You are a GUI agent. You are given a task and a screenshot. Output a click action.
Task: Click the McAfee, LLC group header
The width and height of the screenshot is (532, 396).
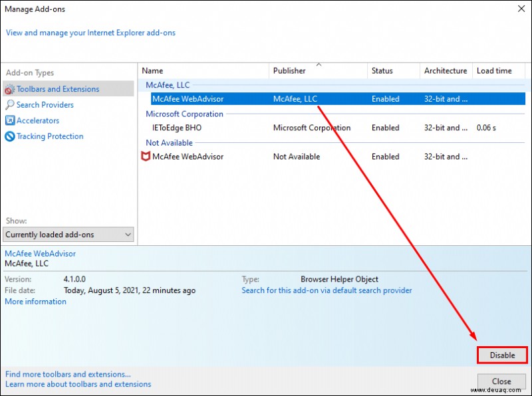pyautogui.click(x=168, y=85)
